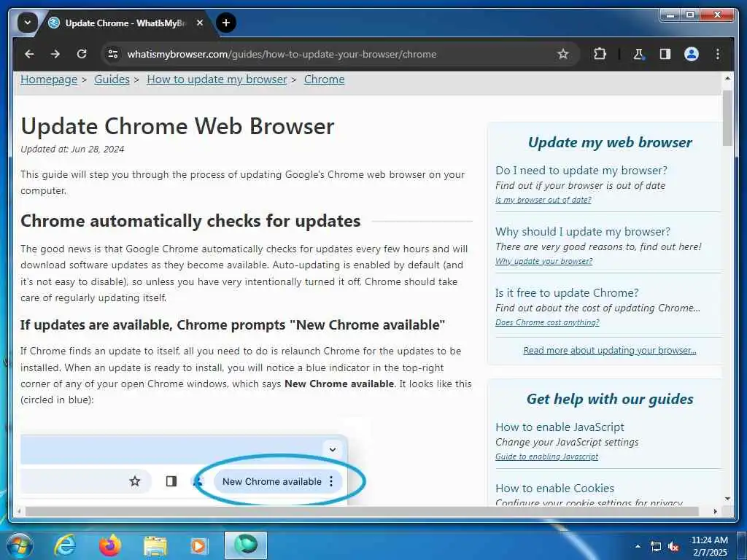The image size is (747, 560).
Task: Open Chrome Labs flask icon
Action: (x=638, y=54)
